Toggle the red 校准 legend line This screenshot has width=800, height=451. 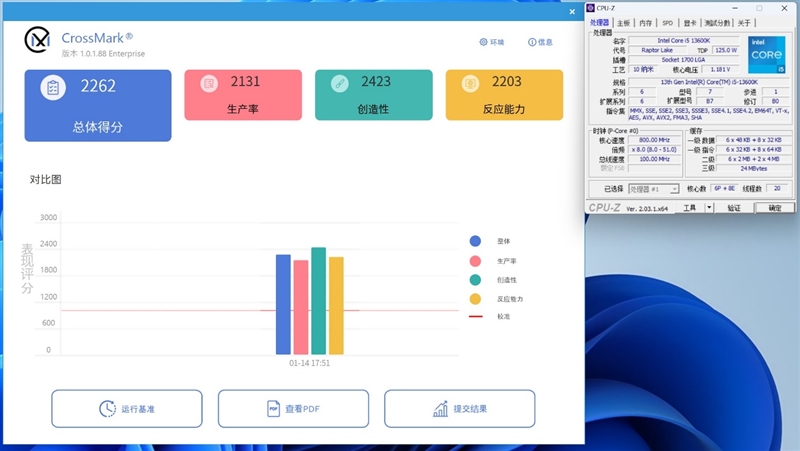[x=476, y=316]
